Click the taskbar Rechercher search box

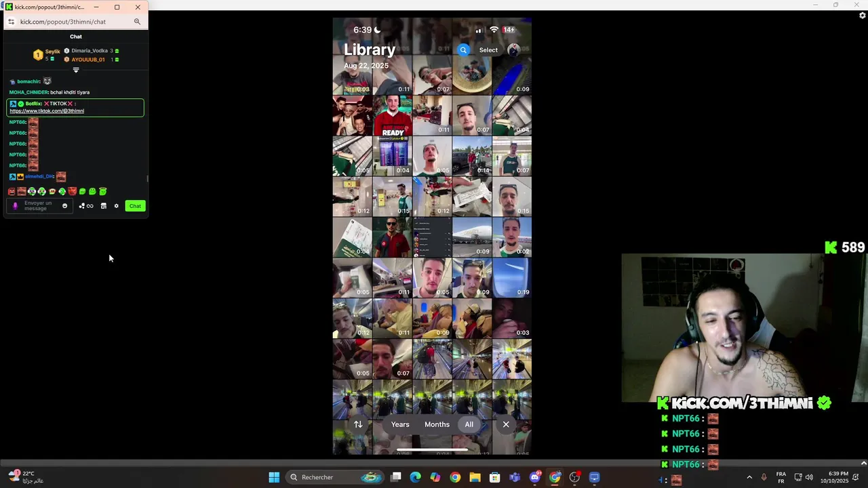point(336,477)
